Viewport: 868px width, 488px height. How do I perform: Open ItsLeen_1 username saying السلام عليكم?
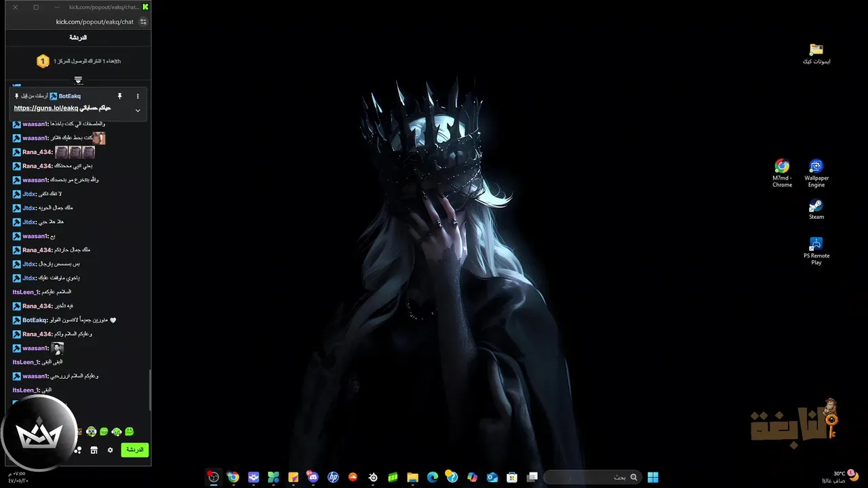(26, 292)
